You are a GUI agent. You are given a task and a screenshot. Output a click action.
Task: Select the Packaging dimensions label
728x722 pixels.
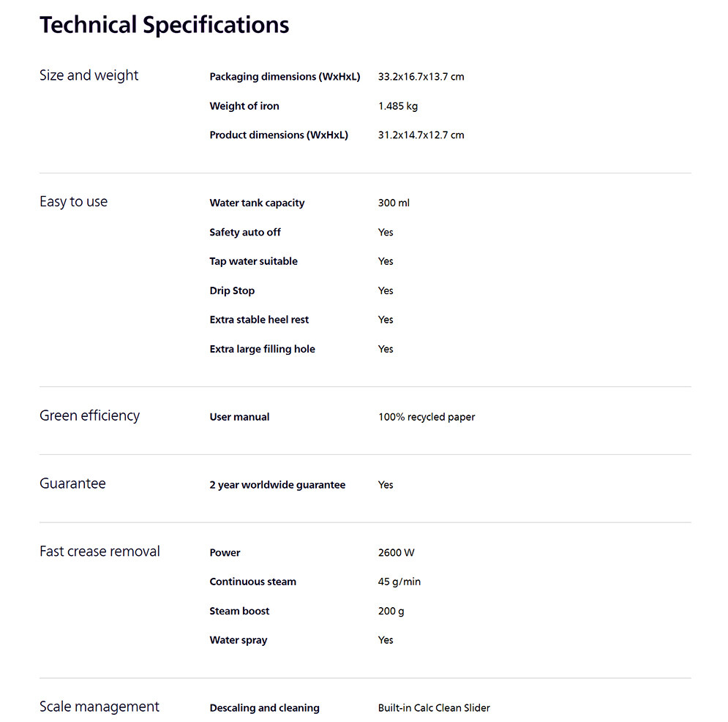285,77
